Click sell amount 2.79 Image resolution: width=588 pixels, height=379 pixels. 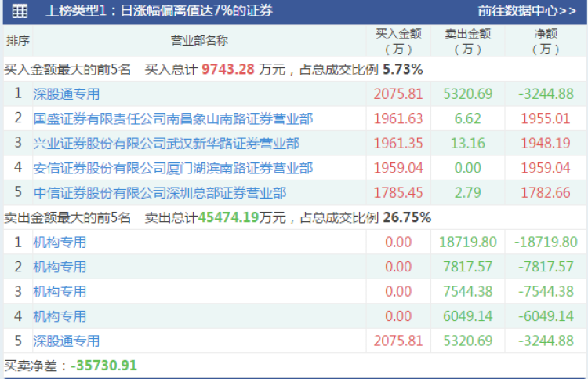click(x=467, y=193)
